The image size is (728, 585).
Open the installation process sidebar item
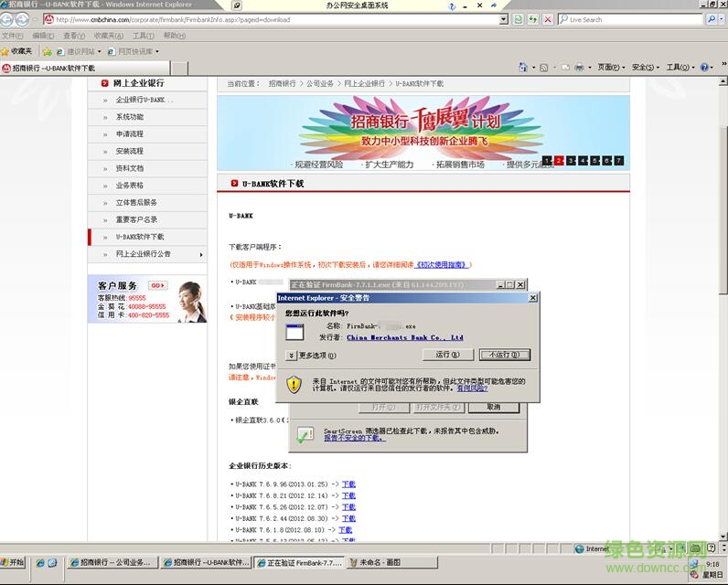[147, 151]
